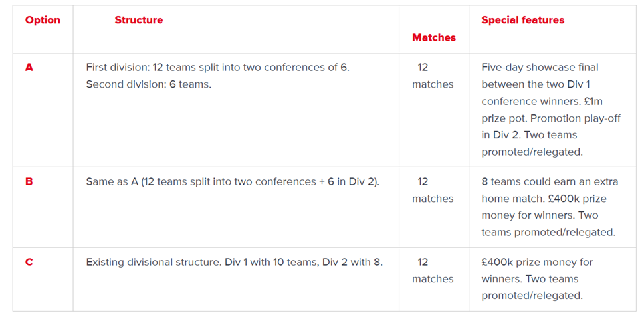
Task: Click the Option column header
Action: 43,20
